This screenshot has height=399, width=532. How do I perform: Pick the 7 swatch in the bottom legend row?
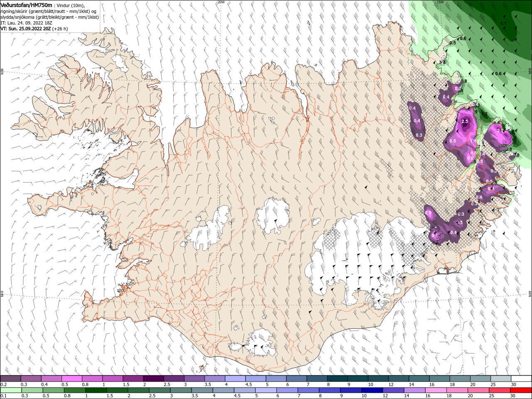point(308,390)
